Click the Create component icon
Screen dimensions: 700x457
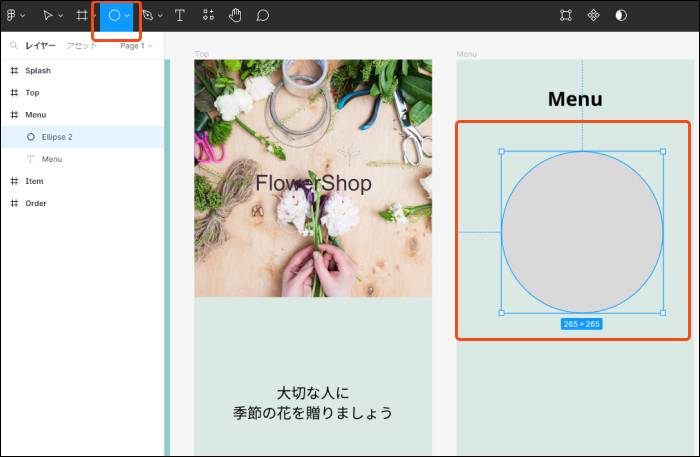[593, 16]
